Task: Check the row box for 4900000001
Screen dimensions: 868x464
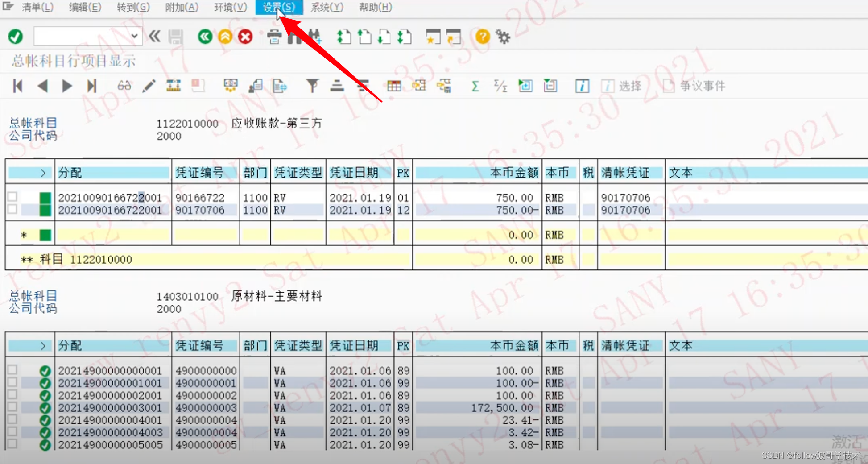Action: (12, 382)
